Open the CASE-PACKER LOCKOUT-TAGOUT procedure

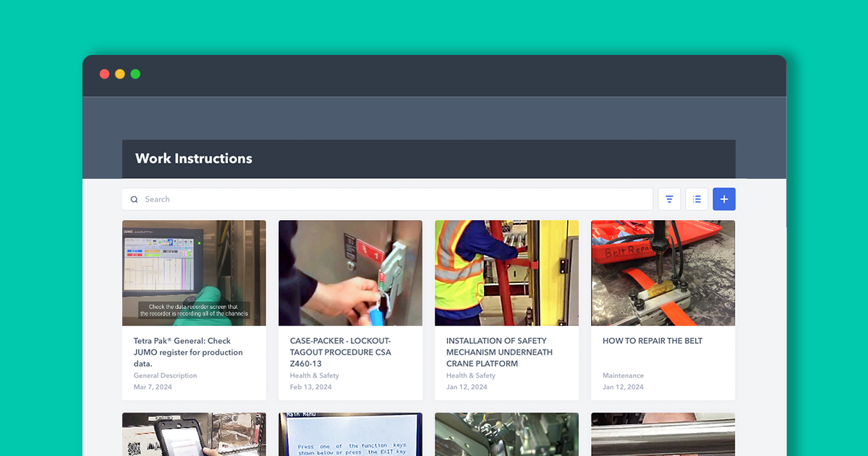340,352
